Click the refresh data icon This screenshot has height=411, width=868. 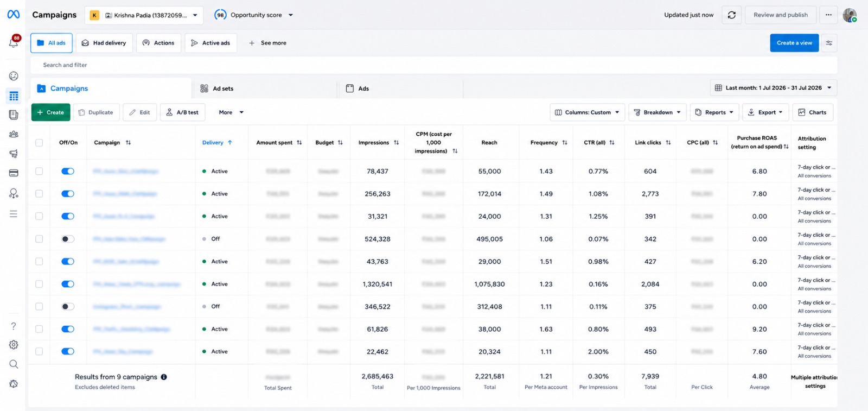click(731, 15)
